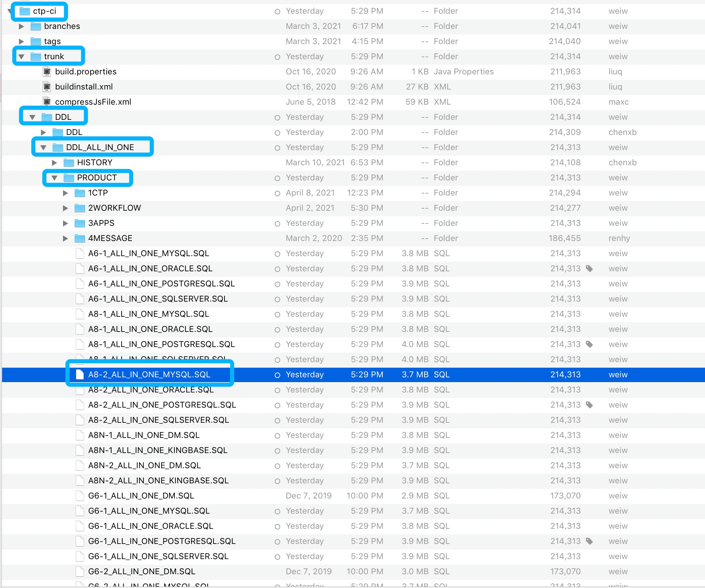Click the buildinstall.xml file icon
The image size is (705, 588).
point(47,87)
